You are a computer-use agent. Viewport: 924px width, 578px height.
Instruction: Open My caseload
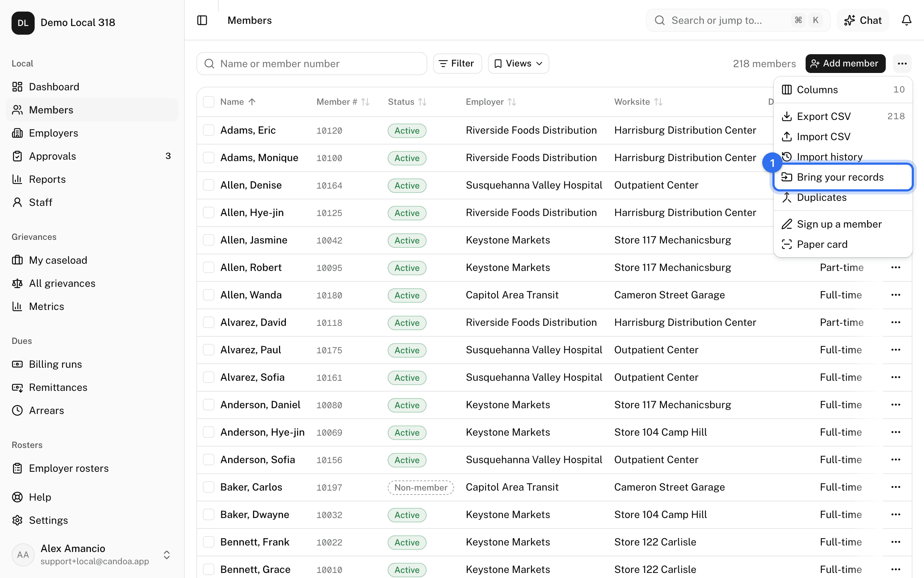pyautogui.click(x=92, y=260)
